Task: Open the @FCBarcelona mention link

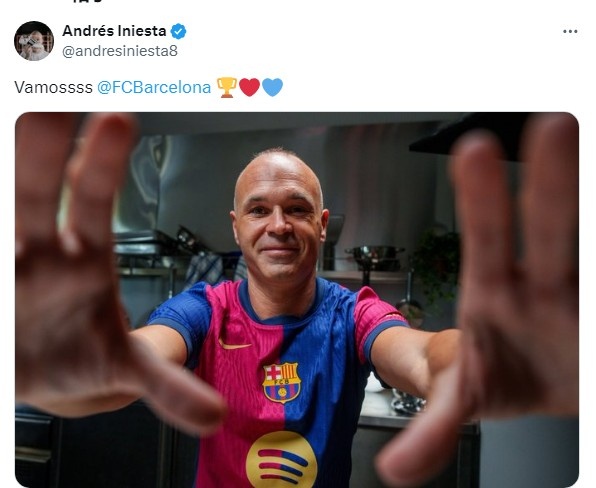Action: pos(154,87)
